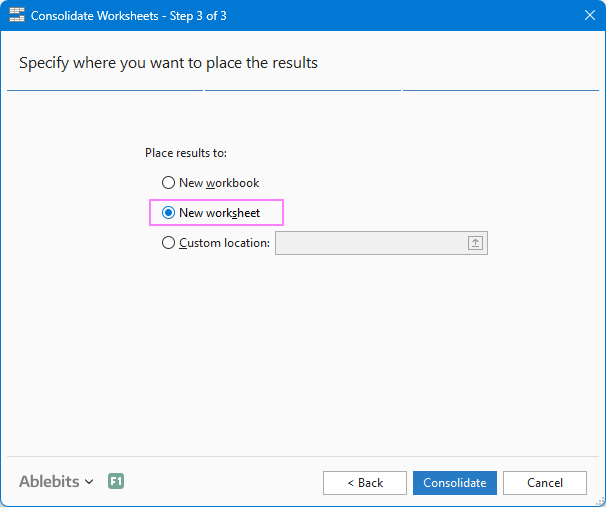Expand the Ablebits dropdown chevron

tap(89, 482)
